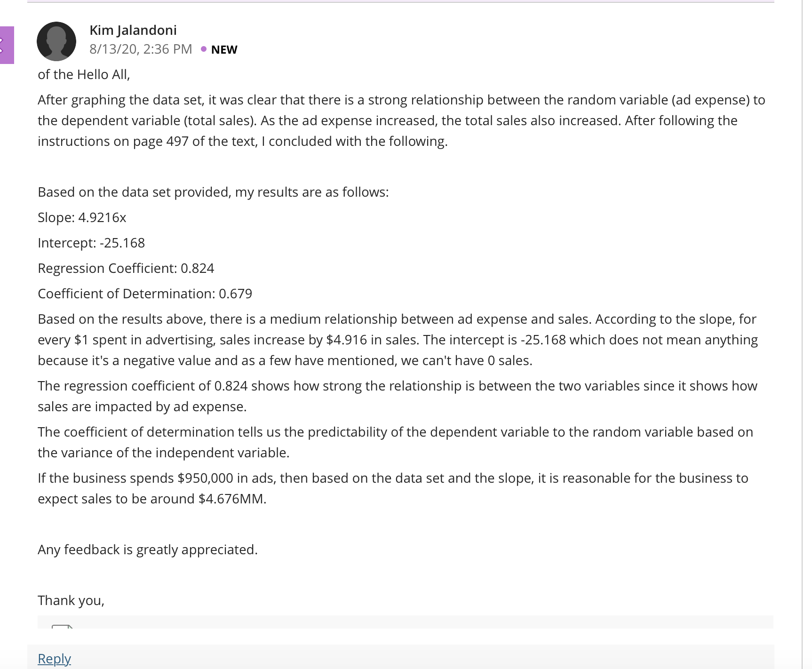Click the 'Thank you,' closing line
Screen dimensions: 812x669
(71, 600)
